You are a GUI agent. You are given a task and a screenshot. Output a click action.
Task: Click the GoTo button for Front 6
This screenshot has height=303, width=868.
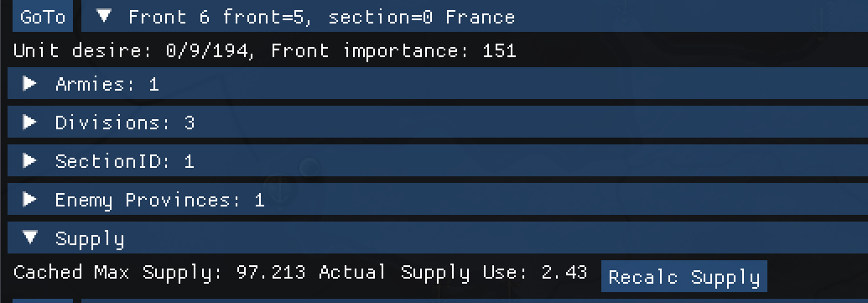tap(43, 17)
